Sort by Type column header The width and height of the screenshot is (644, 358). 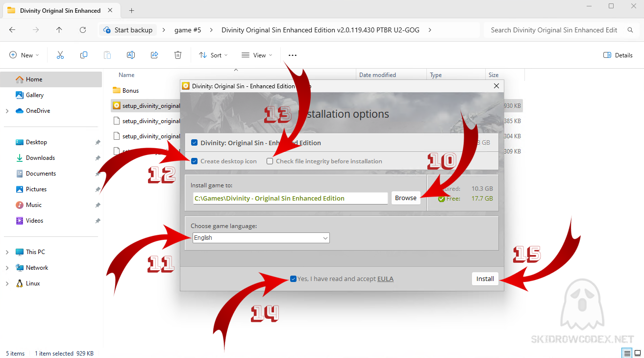pos(436,75)
